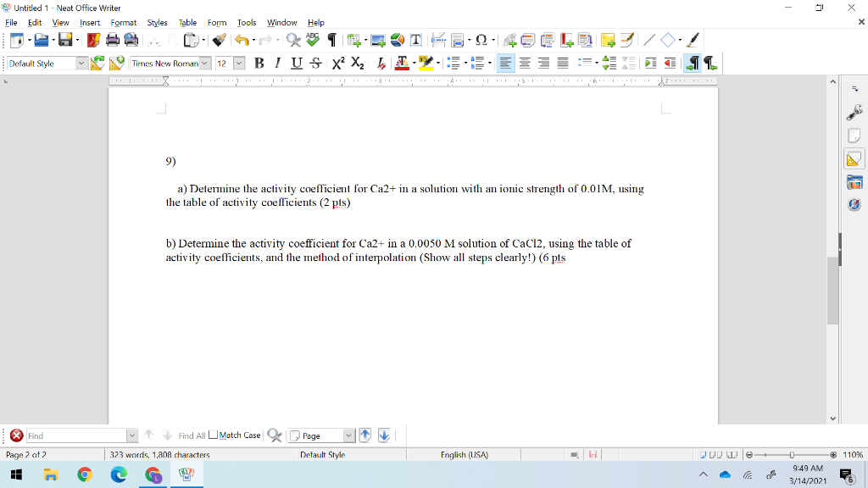Clone formatting with paintbrush icon
This screenshot has width=868, height=488.
(x=220, y=40)
